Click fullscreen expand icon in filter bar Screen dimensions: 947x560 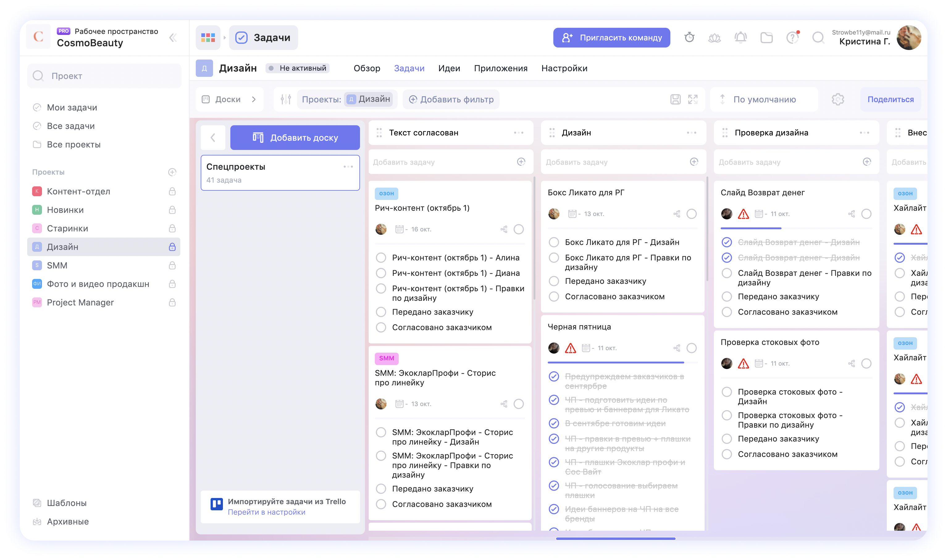point(693,99)
